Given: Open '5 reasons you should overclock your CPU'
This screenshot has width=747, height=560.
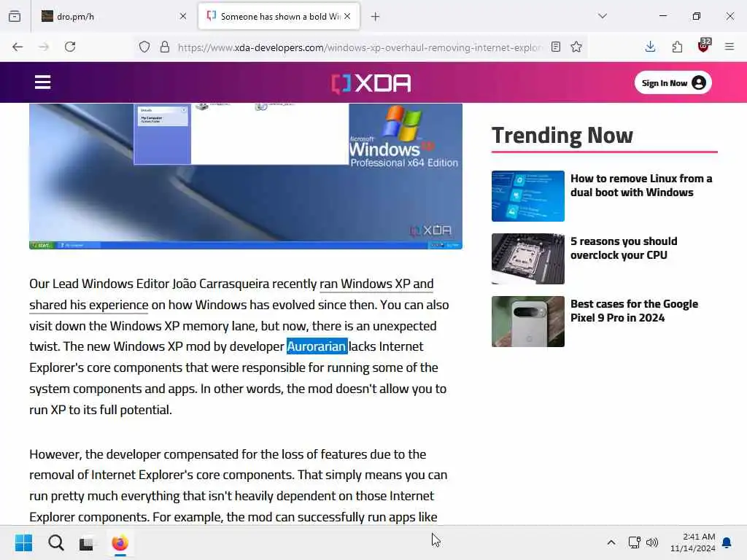Looking at the screenshot, I should pos(624,248).
